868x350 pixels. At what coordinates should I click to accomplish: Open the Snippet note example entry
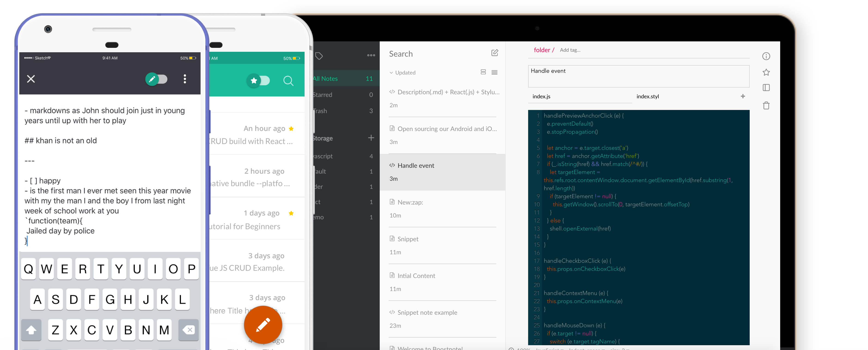(427, 313)
